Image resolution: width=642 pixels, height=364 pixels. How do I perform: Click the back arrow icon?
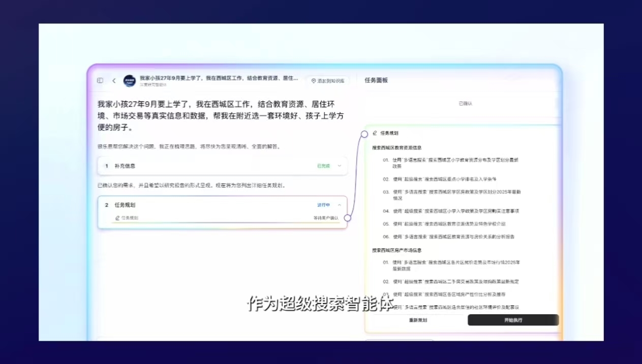tap(114, 81)
